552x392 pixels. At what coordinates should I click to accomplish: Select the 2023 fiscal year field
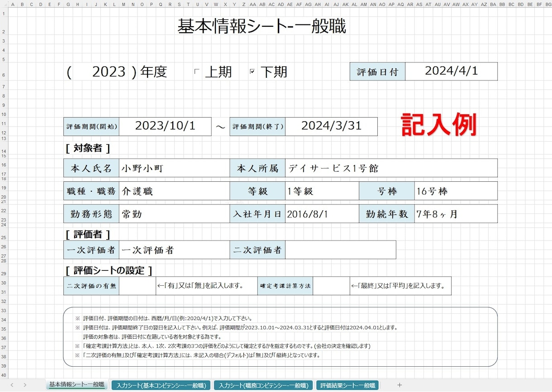(x=109, y=71)
